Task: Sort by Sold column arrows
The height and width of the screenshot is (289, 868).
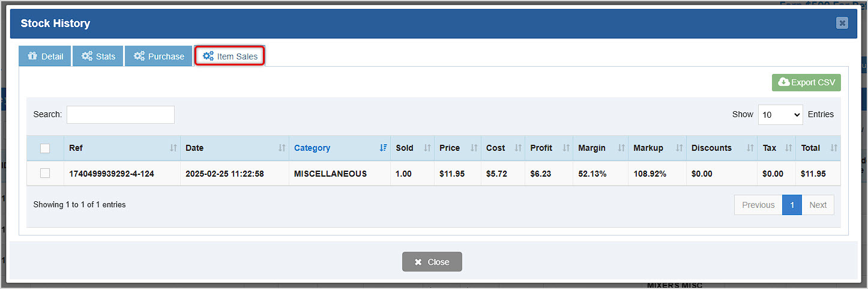Action: pos(427,148)
